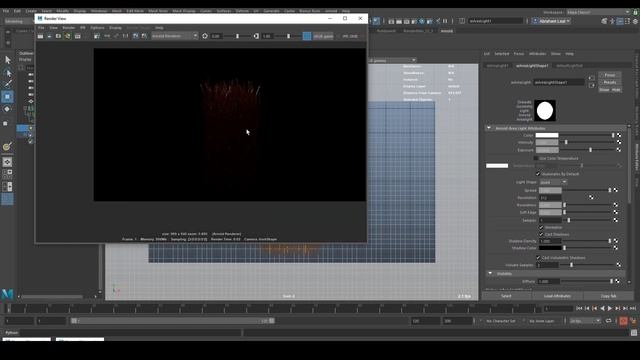The height and width of the screenshot is (360, 640).
Task: Open the Render View File menu
Action: [x=41, y=28]
